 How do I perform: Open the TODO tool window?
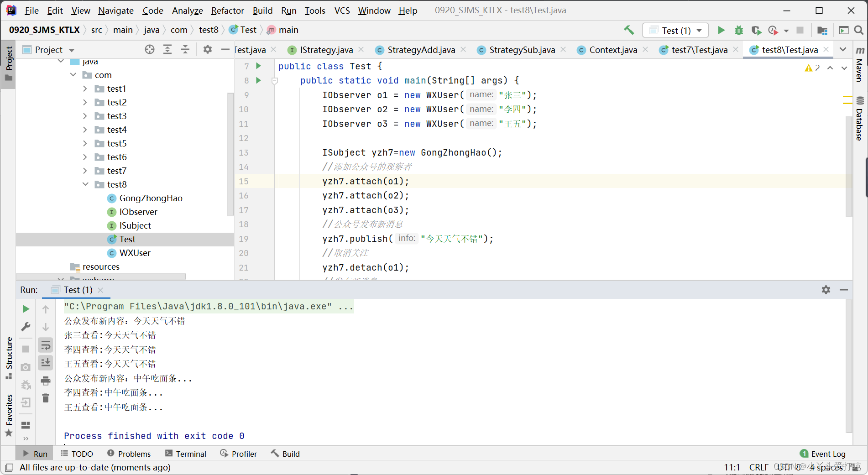tap(77, 454)
